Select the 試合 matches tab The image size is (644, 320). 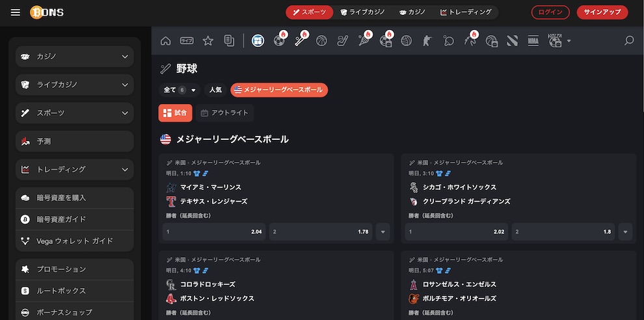(176, 113)
